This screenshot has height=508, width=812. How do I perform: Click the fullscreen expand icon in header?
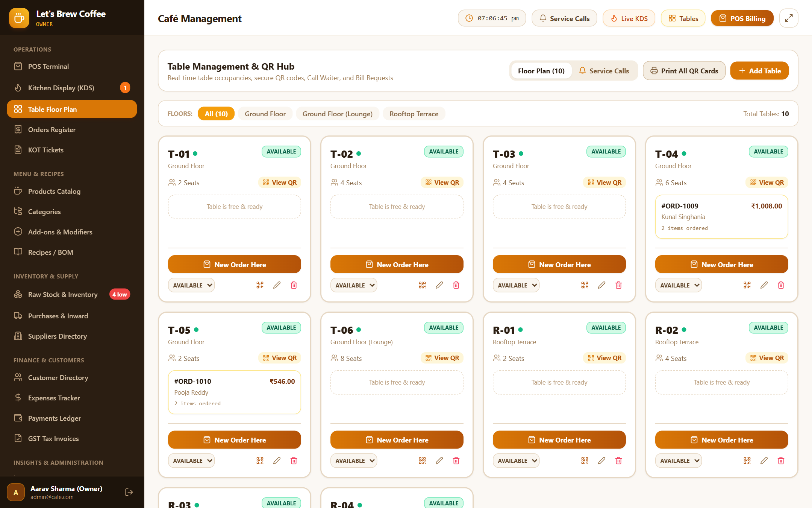tap(789, 18)
